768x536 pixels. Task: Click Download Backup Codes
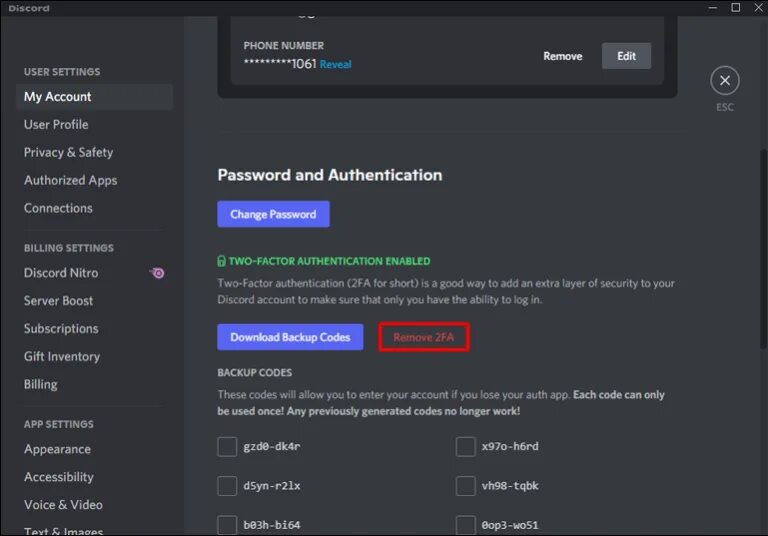pyautogui.click(x=290, y=337)
